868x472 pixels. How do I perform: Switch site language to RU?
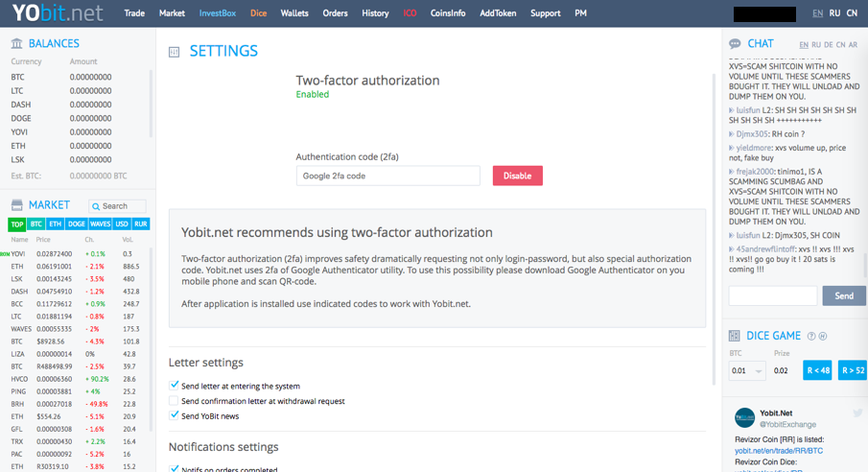click(x=834, y=13)
